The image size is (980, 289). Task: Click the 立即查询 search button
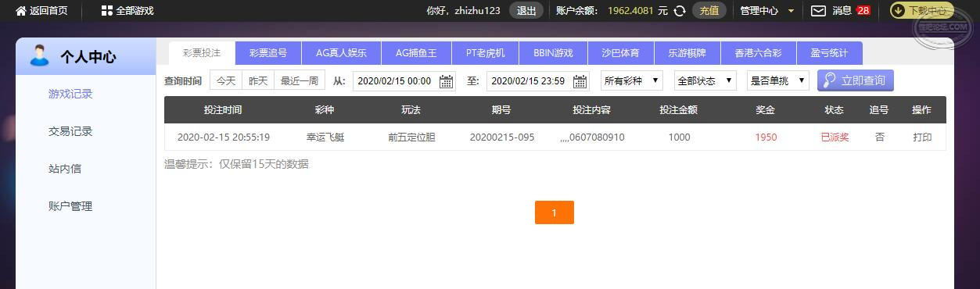[856, 81]
